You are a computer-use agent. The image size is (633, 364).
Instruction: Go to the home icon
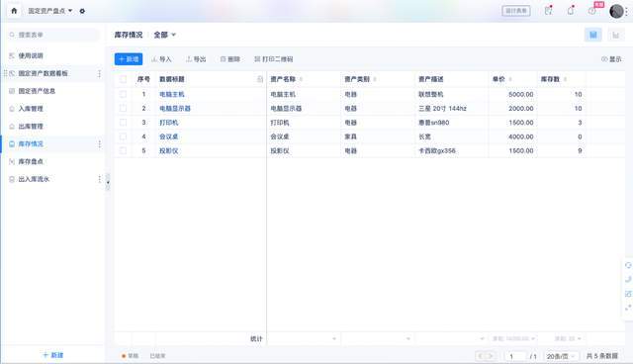pos(14,11)
